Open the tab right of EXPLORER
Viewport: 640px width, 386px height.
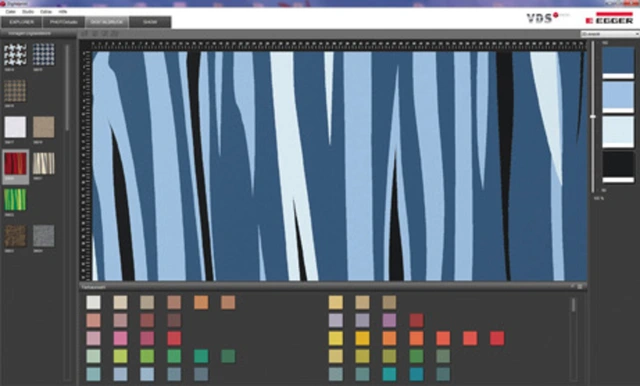pos(64,22)
